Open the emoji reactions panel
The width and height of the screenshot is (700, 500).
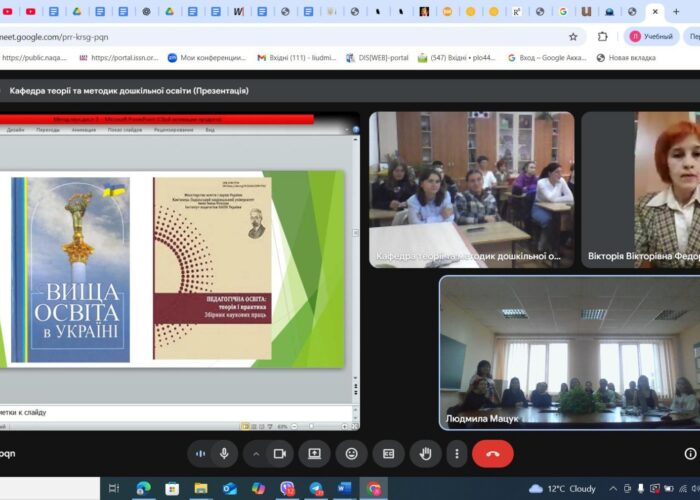[351, 453]
